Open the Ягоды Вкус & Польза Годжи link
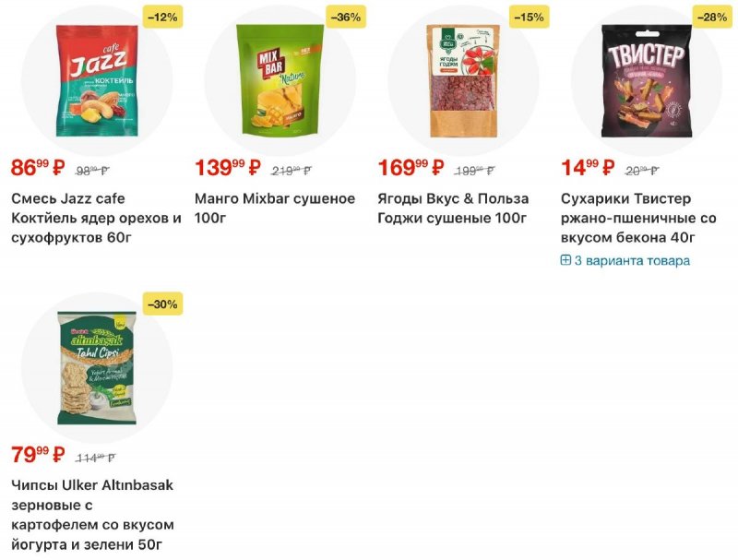 (x=453, y=209)
